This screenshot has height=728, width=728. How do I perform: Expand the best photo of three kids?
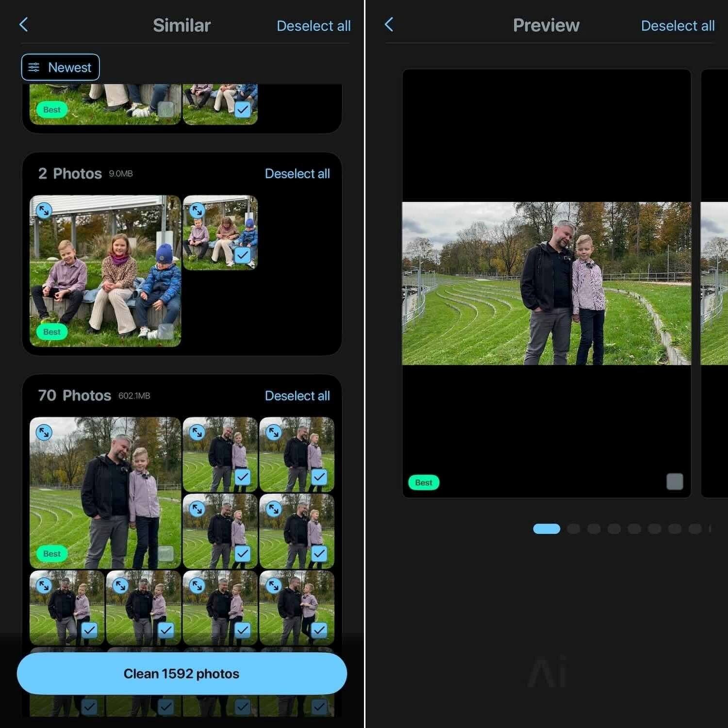44,210
